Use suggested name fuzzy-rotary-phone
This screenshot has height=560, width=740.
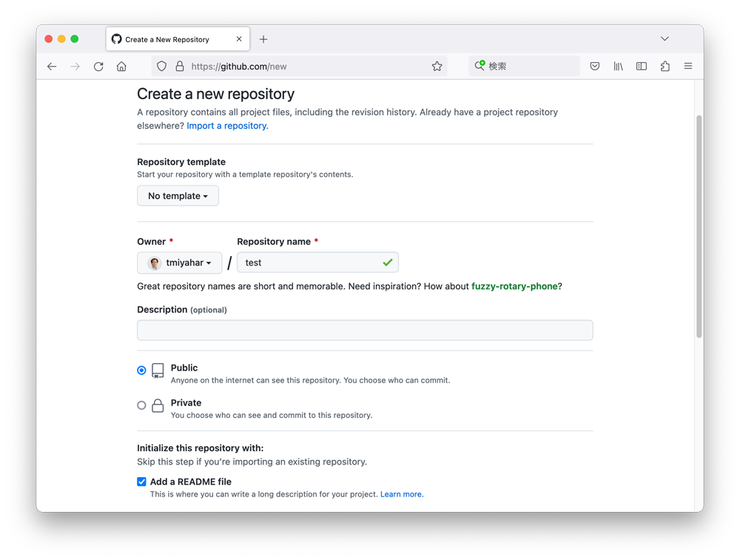coord(514,286)
